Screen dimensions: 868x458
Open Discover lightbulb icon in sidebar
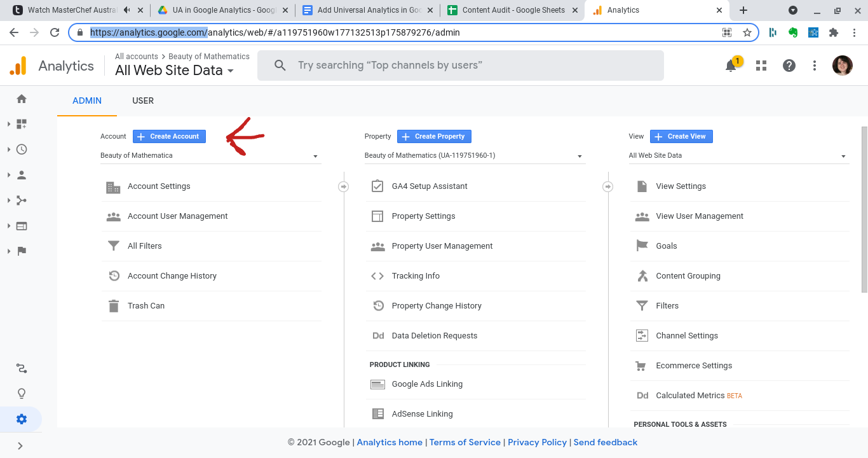(22, 394)
